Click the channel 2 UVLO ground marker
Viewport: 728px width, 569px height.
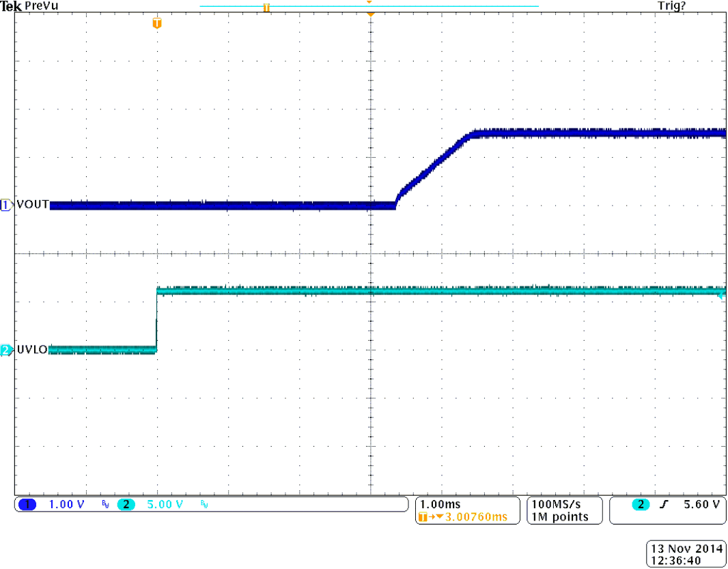(6, 350)
